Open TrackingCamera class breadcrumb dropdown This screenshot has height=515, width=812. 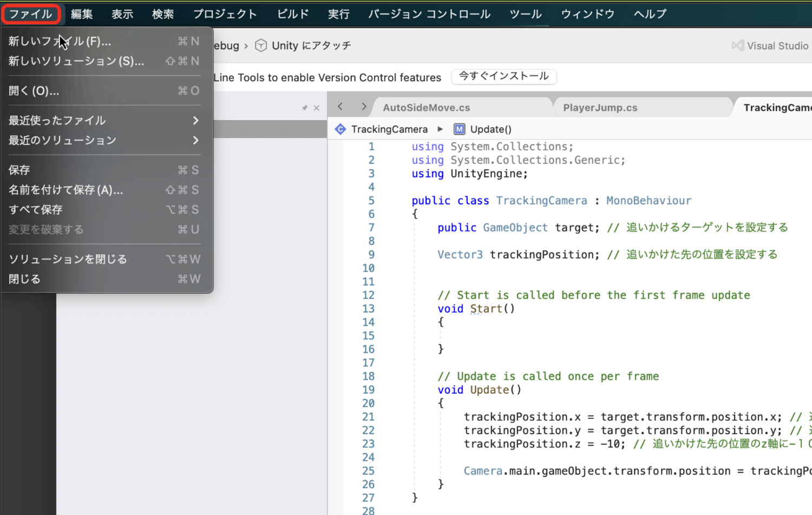tap(389, 129)
